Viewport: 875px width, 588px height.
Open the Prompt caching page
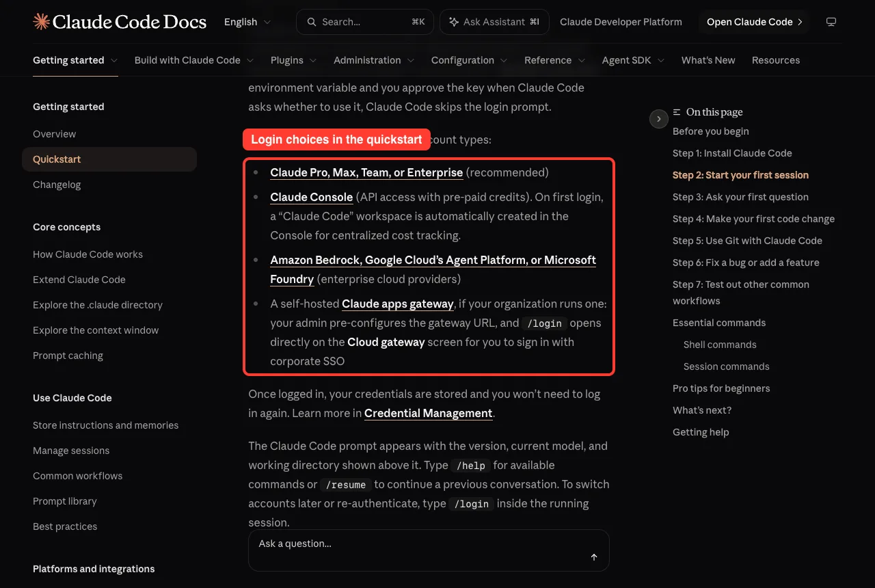click(68, 356)
